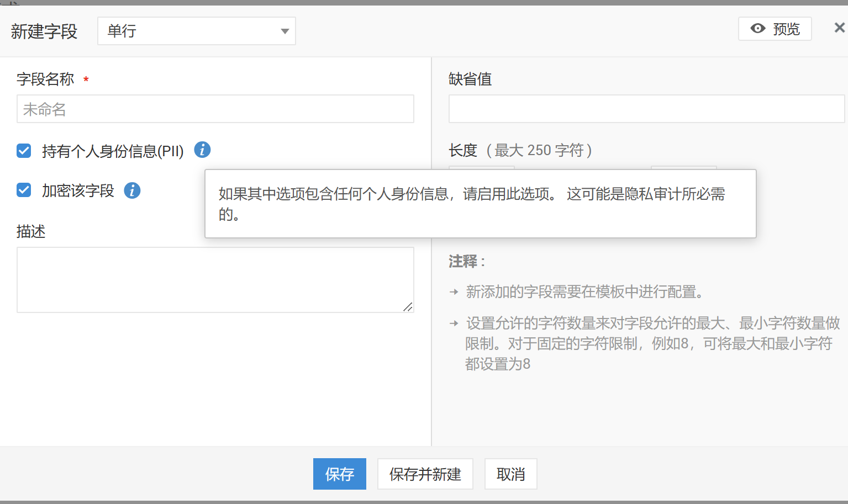Click the info icon next to 加密该字段
The image size is (848, 504).
132,190
